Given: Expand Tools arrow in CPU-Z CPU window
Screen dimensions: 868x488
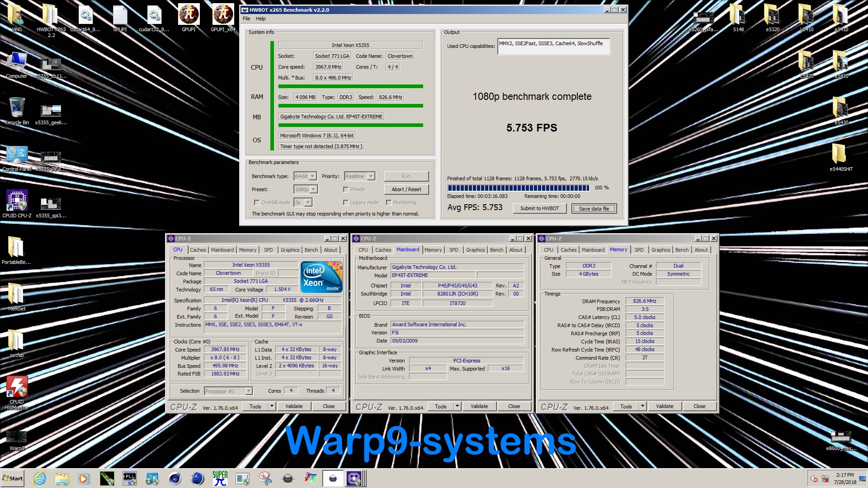Looking at the screenshot, I should coord(272,406).
